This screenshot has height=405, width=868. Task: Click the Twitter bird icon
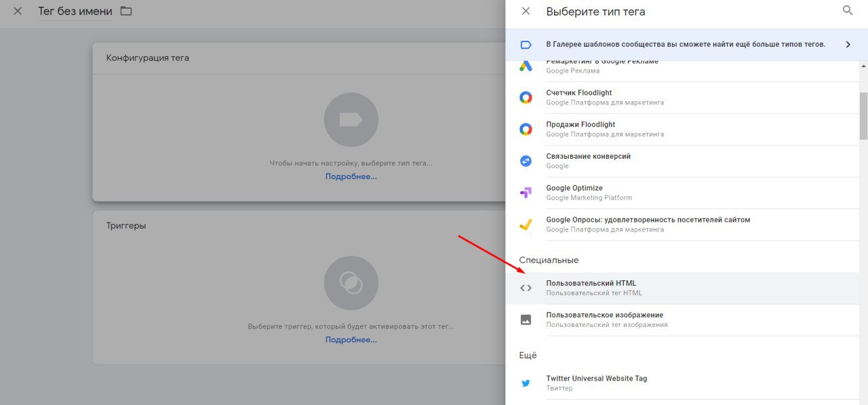coord(526,383)
